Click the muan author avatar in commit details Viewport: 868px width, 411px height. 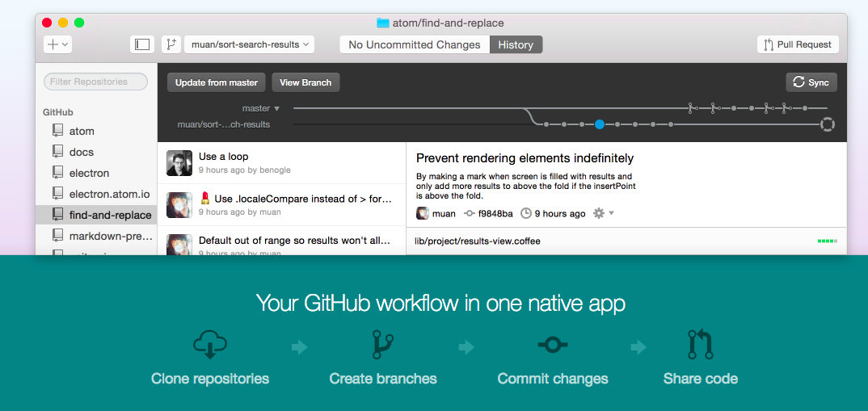[x=423, y=213]
